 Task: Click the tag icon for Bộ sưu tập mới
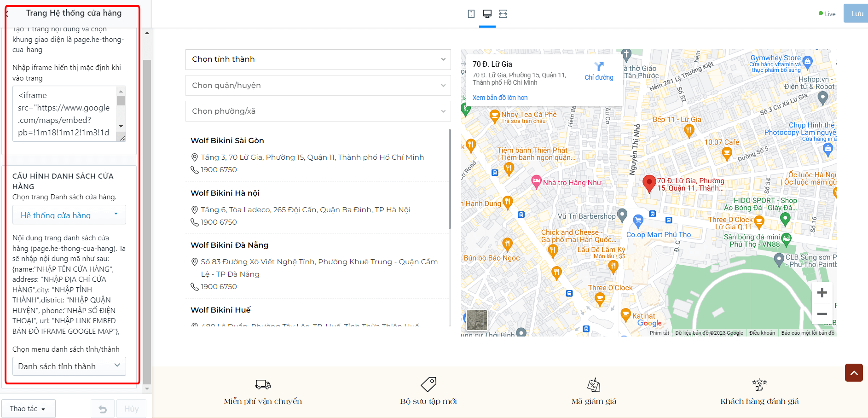click(x=428, y=384)
